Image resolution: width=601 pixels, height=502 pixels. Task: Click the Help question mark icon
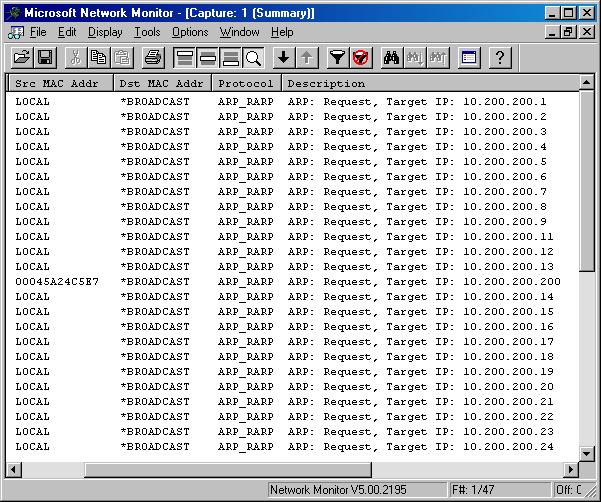pos(499,58)
